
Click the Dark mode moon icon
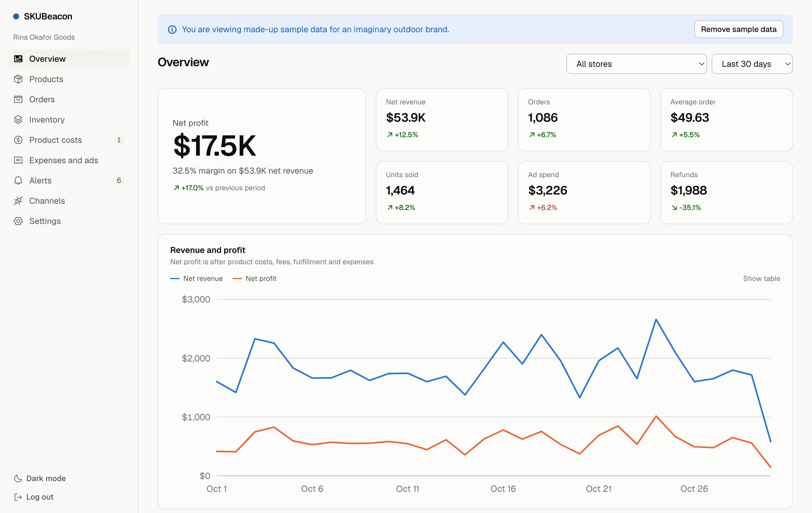[18, 478]
